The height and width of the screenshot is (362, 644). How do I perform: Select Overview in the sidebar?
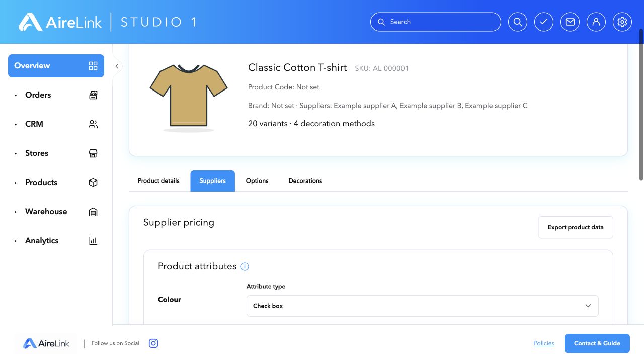tap(56, 66)
